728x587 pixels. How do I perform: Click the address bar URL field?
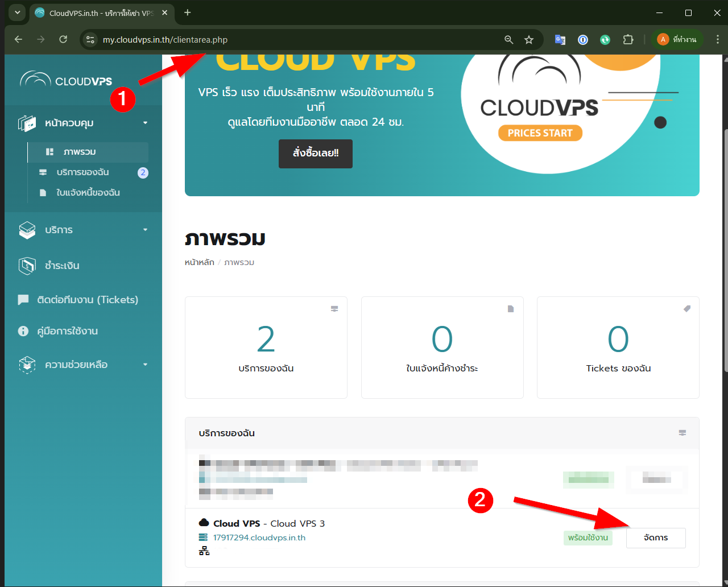point(284,40)
